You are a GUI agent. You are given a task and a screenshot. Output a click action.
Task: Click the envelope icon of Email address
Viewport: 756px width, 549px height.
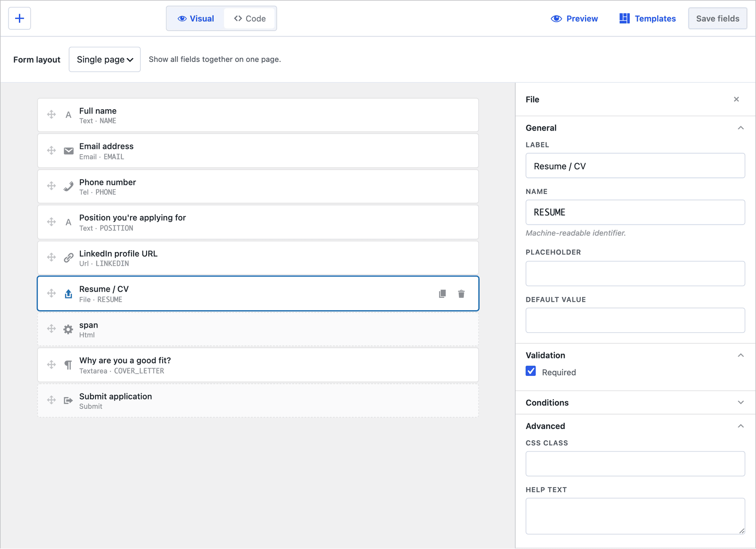coord(69,151)
